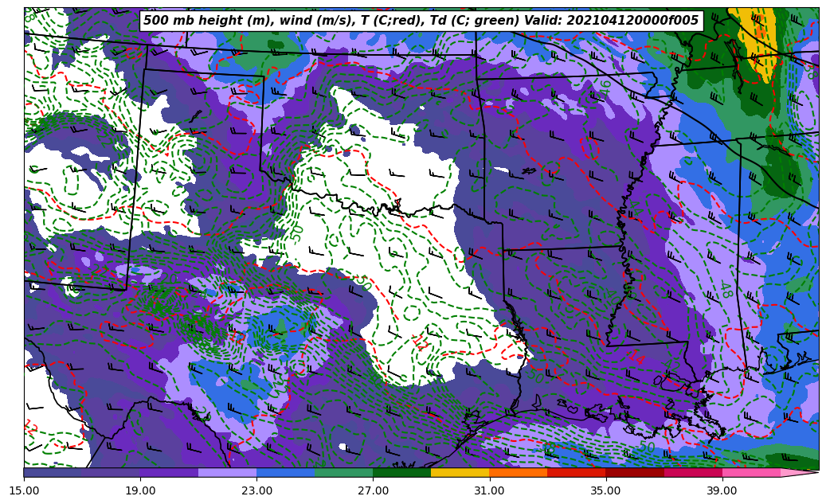Click the 19.00 colorbar tick label
This screenshot has height=504, width=826.
pos(140,490)
